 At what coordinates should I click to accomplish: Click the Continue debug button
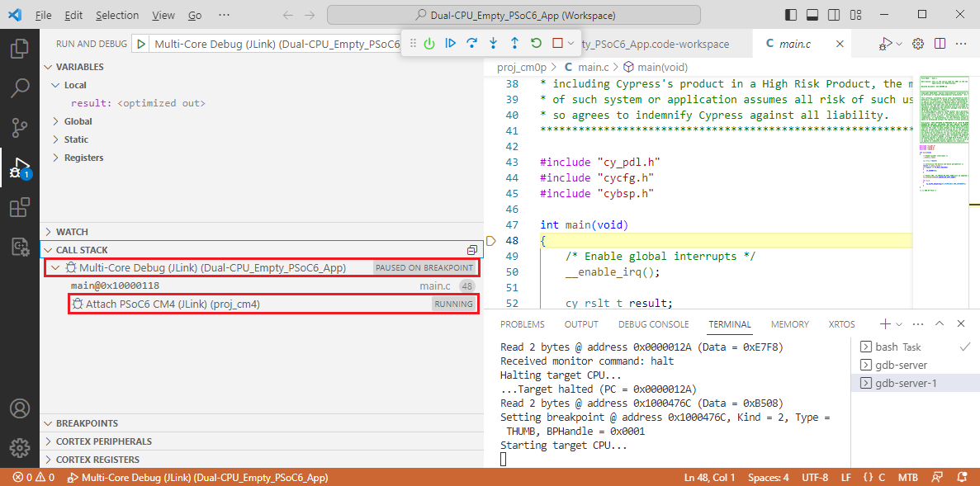(450, 43)
